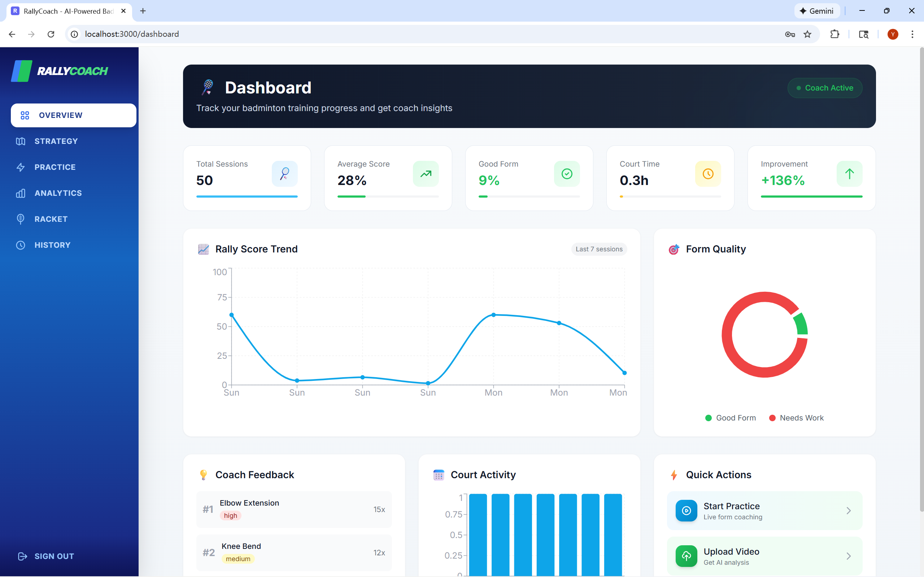Open Chrome three-dot menu

coord(912,34)
